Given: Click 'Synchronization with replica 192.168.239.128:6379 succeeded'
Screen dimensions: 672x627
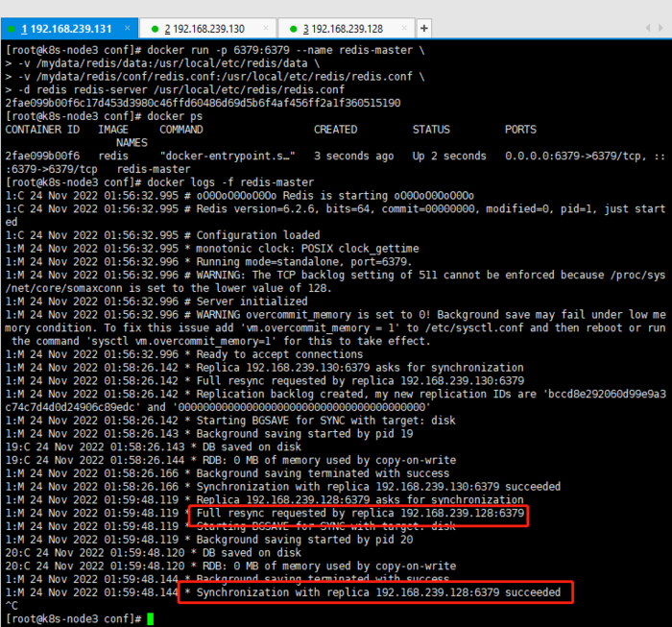Looking at the screenshot, I should (x=378, y=592).
